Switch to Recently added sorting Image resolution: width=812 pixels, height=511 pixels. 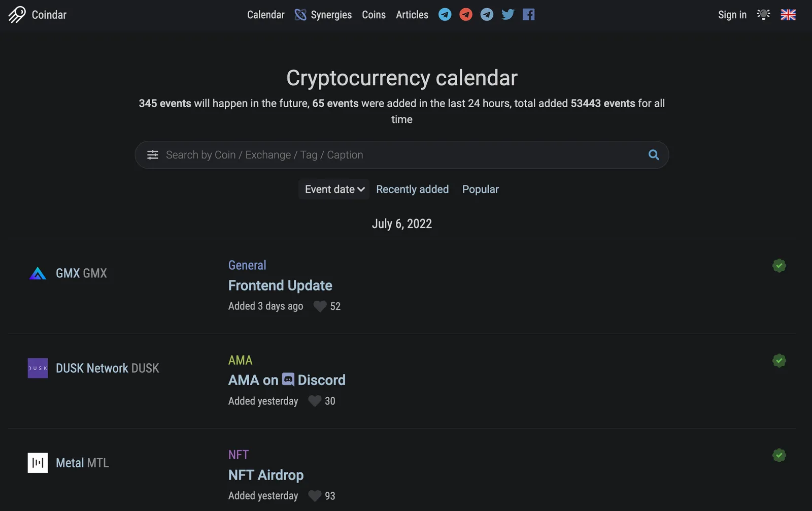[412, 189]
